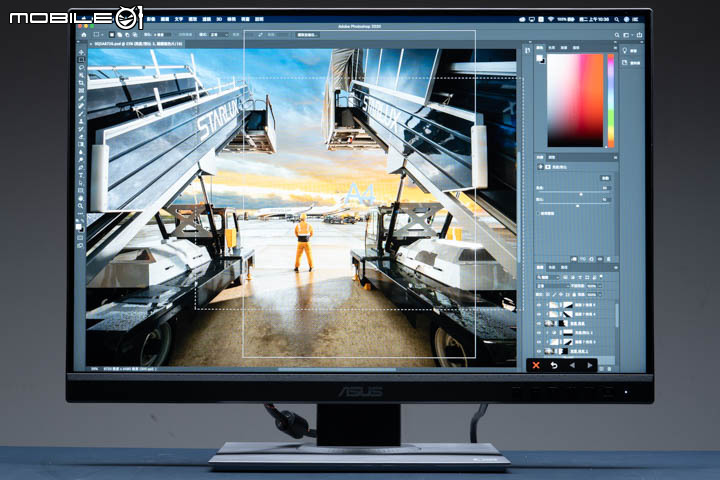Select the Brush tool
720x480 pixels.
pos(82,113)
